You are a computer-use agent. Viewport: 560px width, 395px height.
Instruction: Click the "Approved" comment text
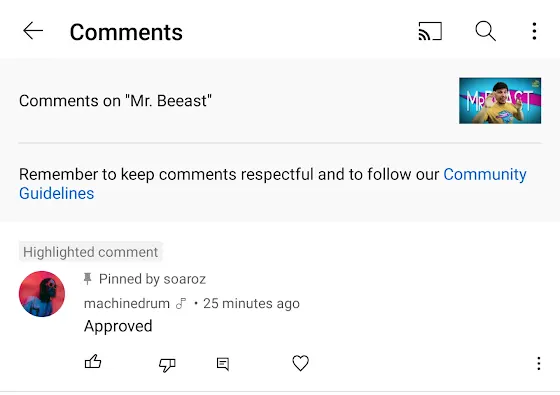(x=118, y=326)
